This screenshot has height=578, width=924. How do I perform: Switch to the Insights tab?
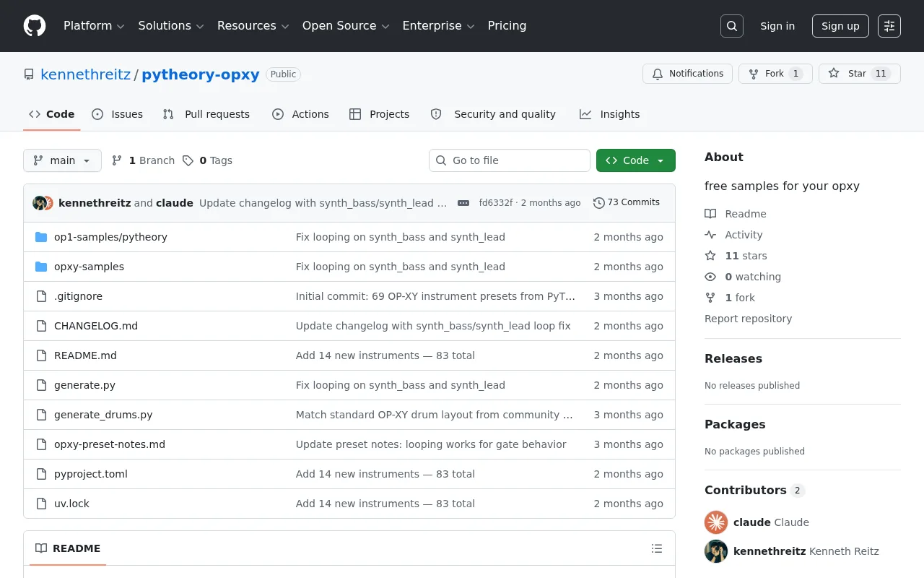(610, 114)
